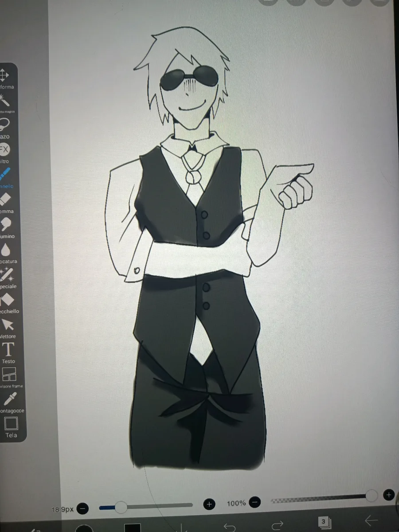
Task: Choose the Speciale special pen tool
Action: pos(7,278)
